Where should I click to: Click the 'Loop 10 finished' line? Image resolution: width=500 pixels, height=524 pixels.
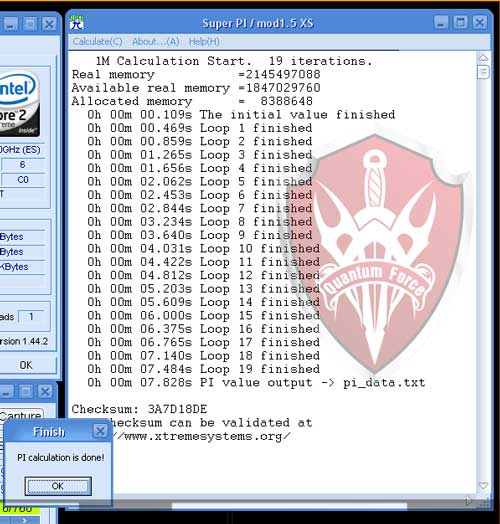point(204,248)
